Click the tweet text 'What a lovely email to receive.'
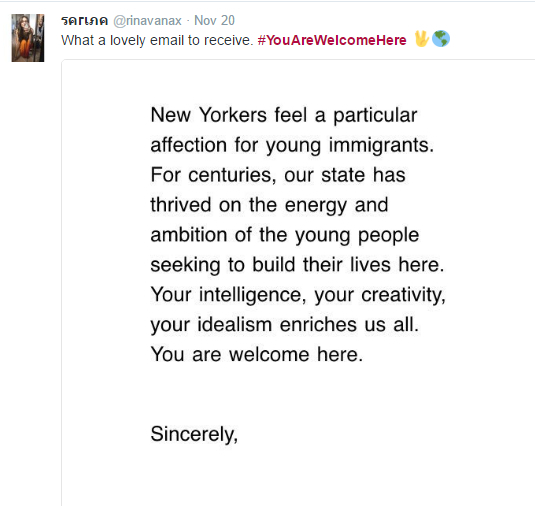The width and height of the screenshot is (535, 506). [x=157, y=40]
